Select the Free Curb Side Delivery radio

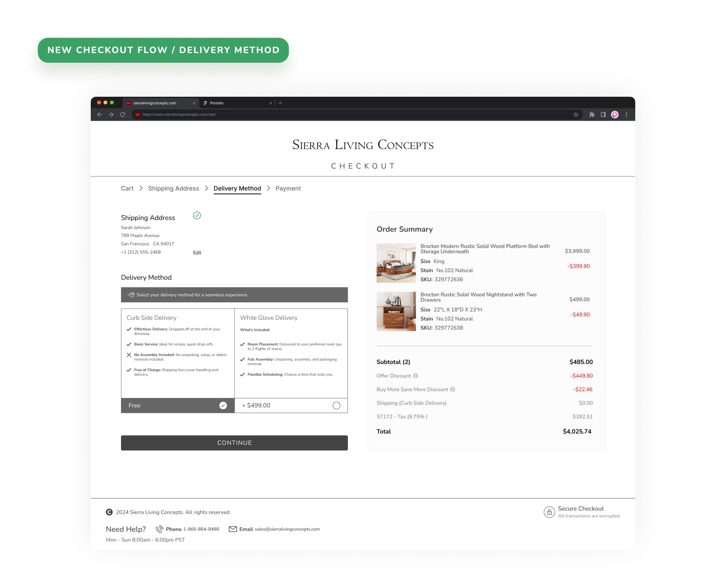pyautogui.click(x=223, y=405)
